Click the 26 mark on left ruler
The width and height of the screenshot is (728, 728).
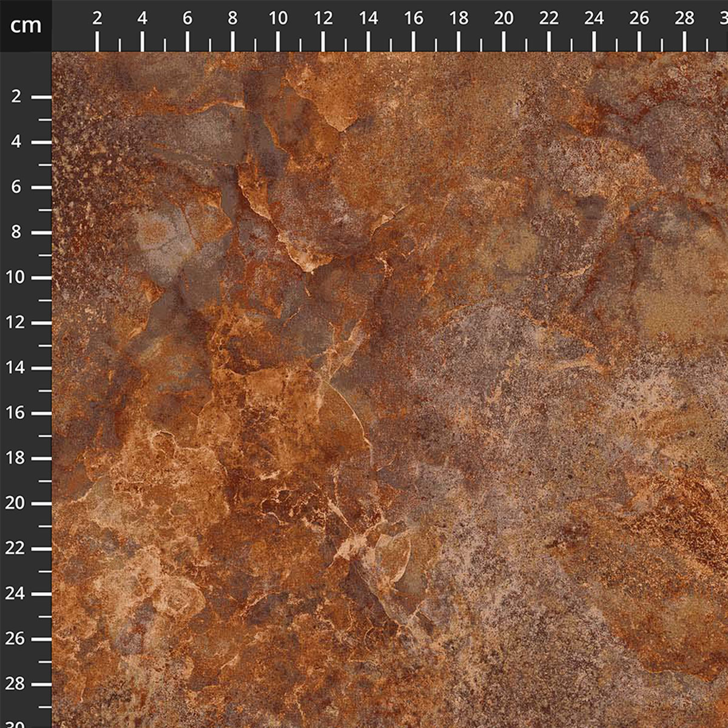point(17,639)
